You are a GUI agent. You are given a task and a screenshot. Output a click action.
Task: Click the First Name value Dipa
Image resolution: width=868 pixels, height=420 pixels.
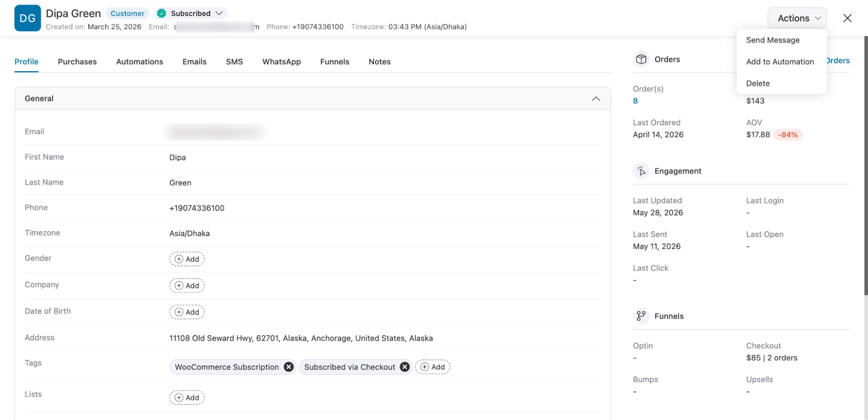click(178, 157)
